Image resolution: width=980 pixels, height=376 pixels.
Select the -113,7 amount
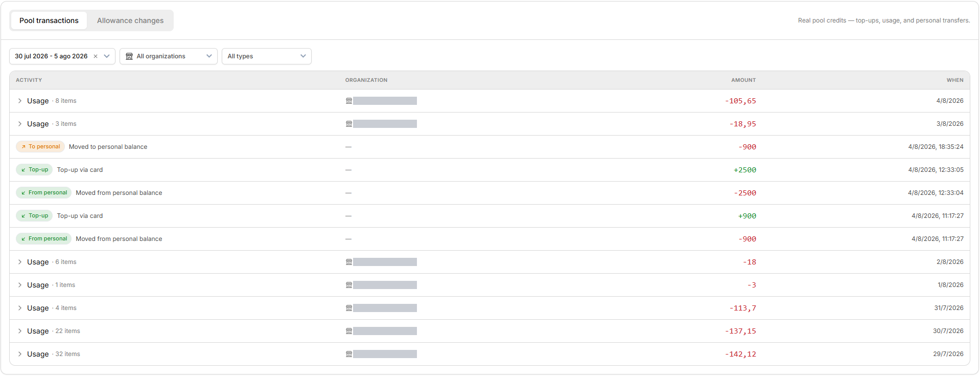pos(743,308)
